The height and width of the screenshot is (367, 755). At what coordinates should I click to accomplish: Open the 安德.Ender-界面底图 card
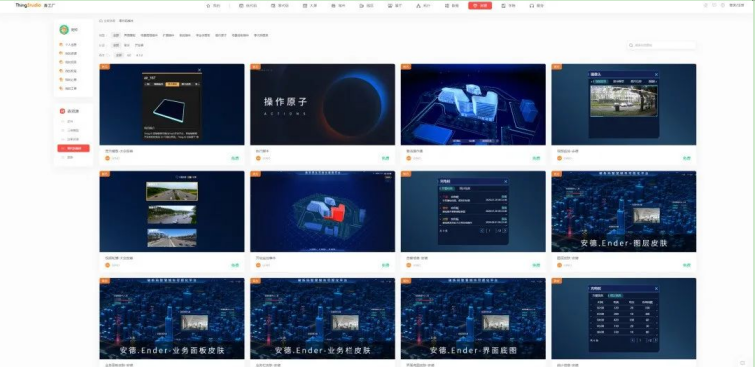coord(473,318)
